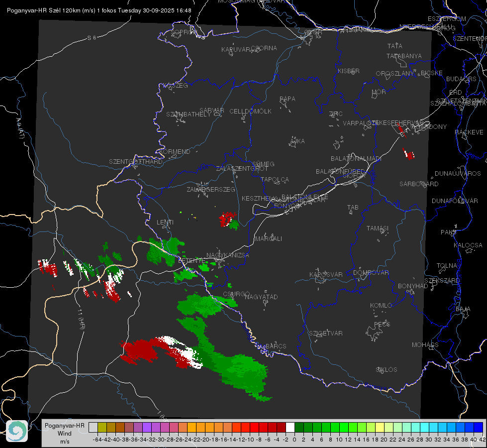Click the BAJA city label
Image resolution: width=487 pixels, height=448 pixels.
coord(463,309)
